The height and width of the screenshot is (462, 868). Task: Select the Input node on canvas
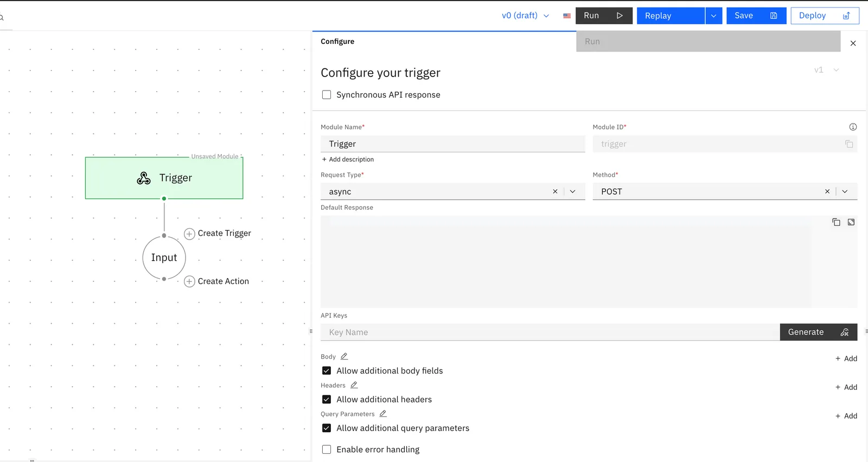(164, 258)
